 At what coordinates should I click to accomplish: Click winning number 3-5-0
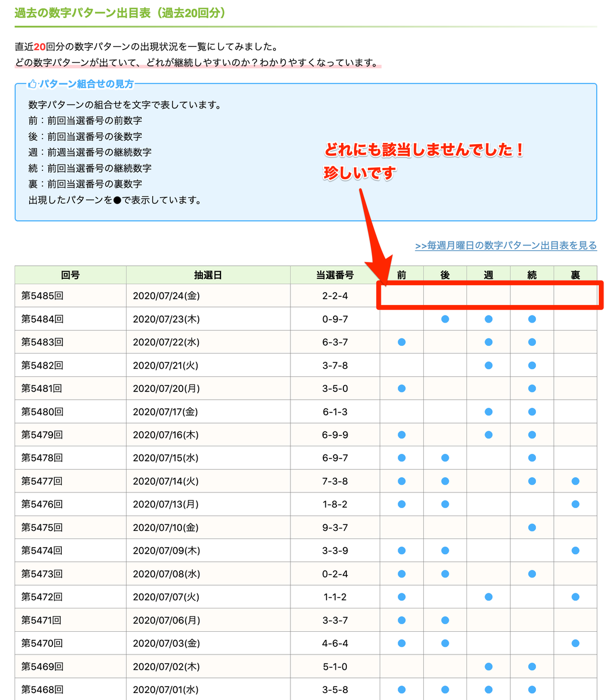pos(335,388)
